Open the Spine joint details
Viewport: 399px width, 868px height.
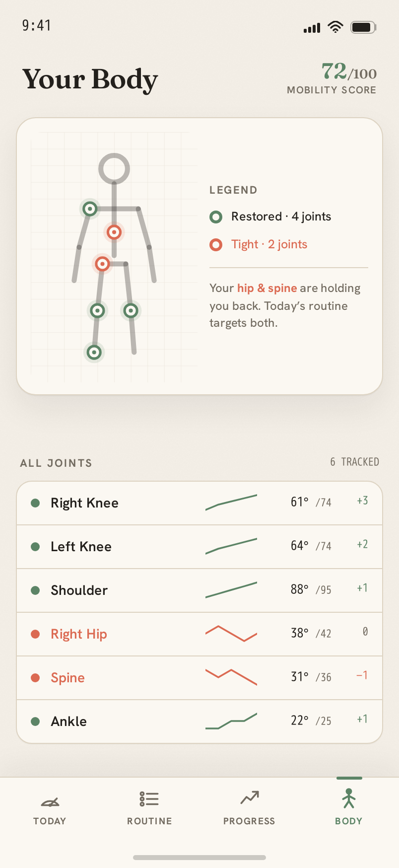[x=199, y=678]
